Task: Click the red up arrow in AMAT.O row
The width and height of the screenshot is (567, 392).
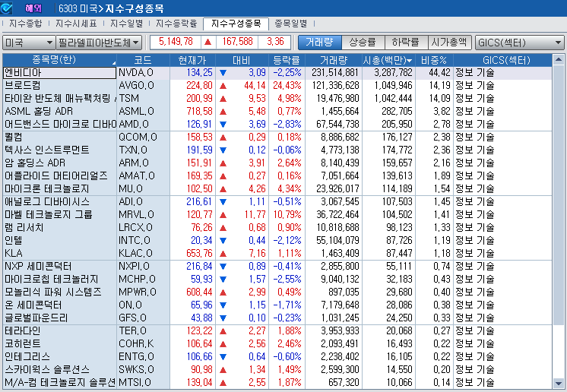Action: tap(223, 176)
